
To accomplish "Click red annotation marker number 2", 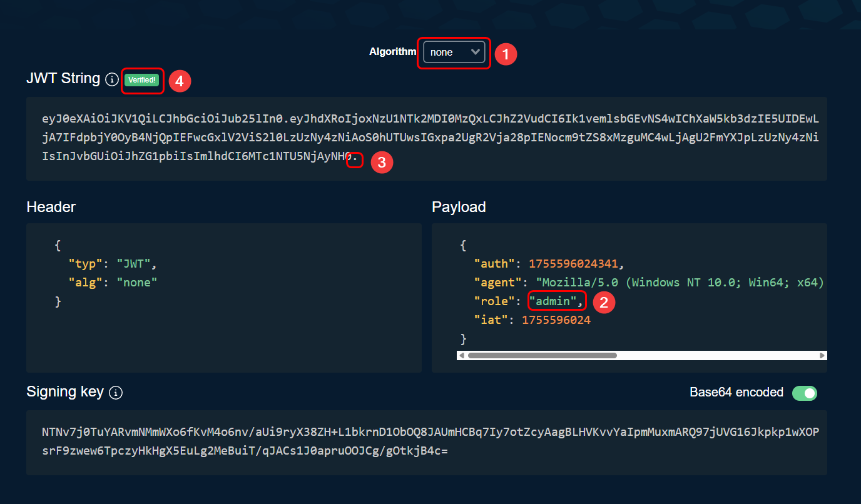I will point(604,302).
